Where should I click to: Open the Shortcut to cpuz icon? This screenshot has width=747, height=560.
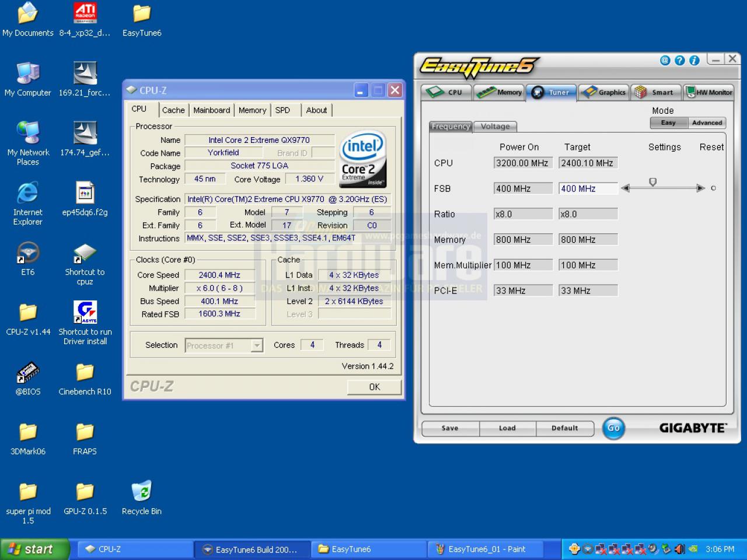tap(85, 264)
